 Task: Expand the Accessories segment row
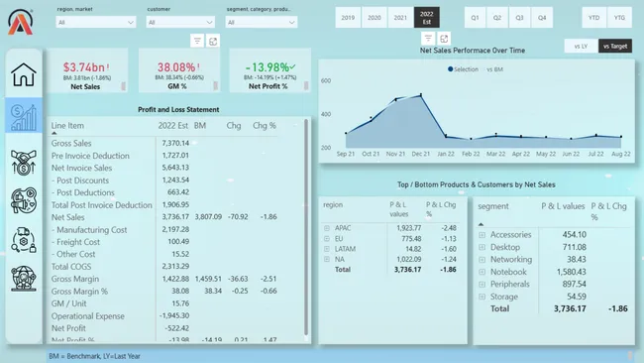click(x=483, y=235)
